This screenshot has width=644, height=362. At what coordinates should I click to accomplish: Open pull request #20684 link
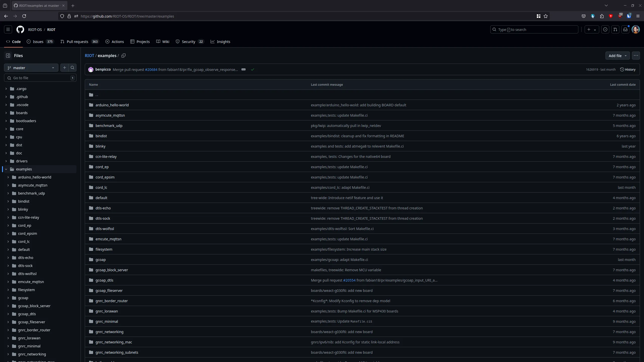coord(151,70)
